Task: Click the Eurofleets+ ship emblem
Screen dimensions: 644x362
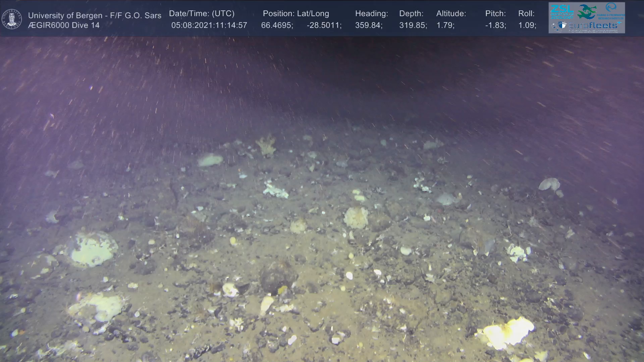Action: [559, 26]
